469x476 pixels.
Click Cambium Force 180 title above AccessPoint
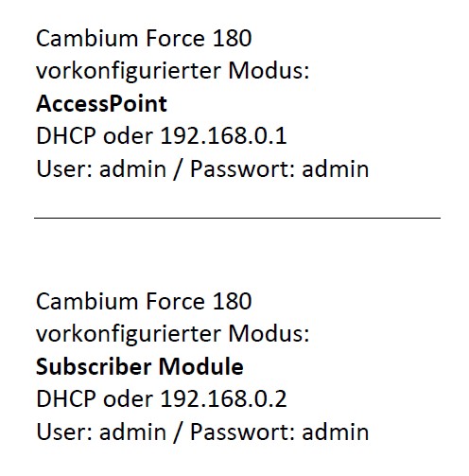(144, 38)
